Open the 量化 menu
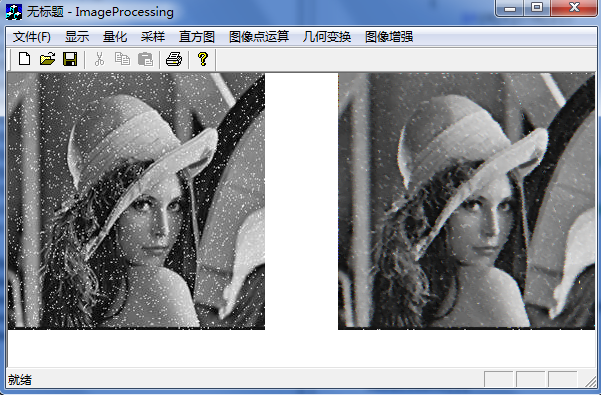 click(x=115, y=37)
